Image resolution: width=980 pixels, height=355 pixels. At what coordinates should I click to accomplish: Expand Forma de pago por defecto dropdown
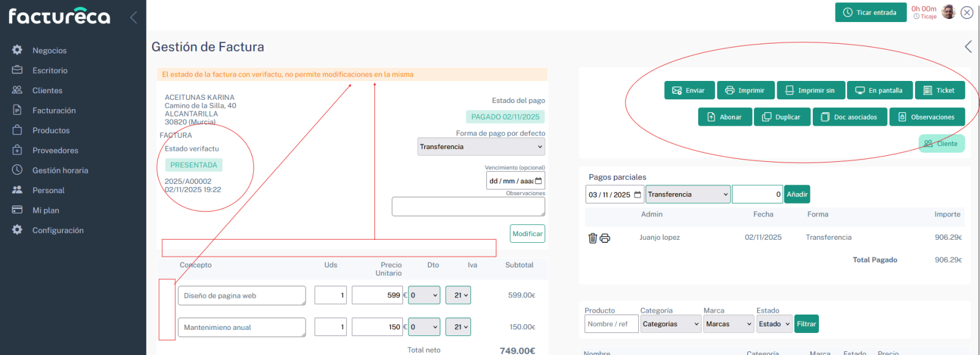click(x=481, y=147)
